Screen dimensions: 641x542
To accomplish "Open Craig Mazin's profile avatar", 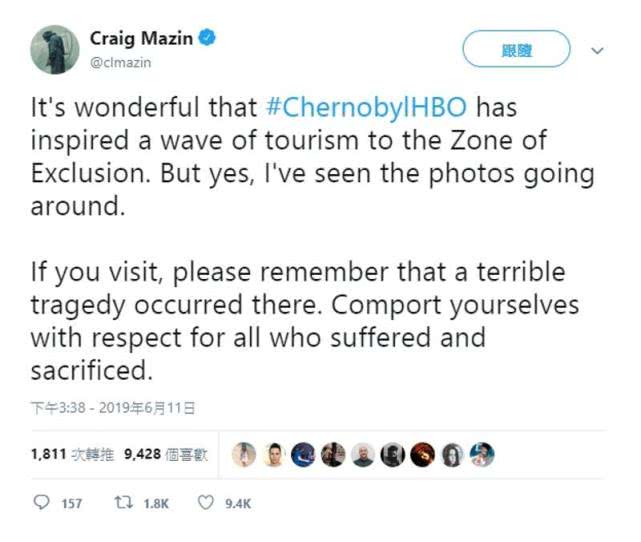I will coord(55,49).
